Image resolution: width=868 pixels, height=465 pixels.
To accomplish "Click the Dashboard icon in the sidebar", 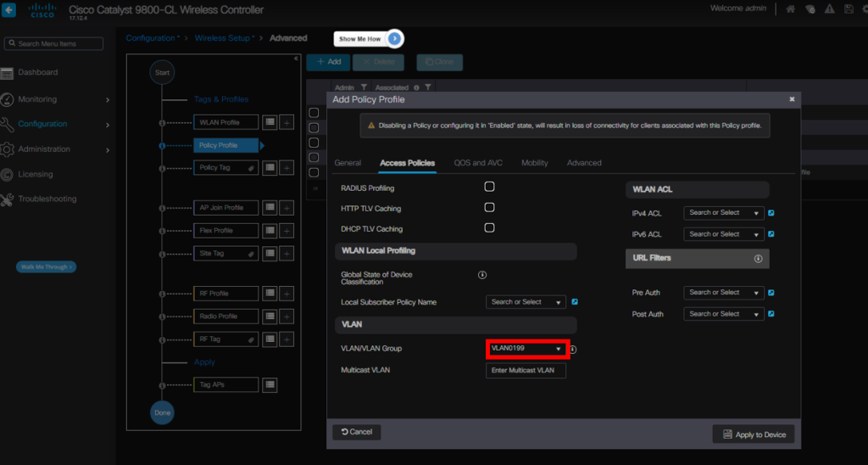I will point(7,73).
